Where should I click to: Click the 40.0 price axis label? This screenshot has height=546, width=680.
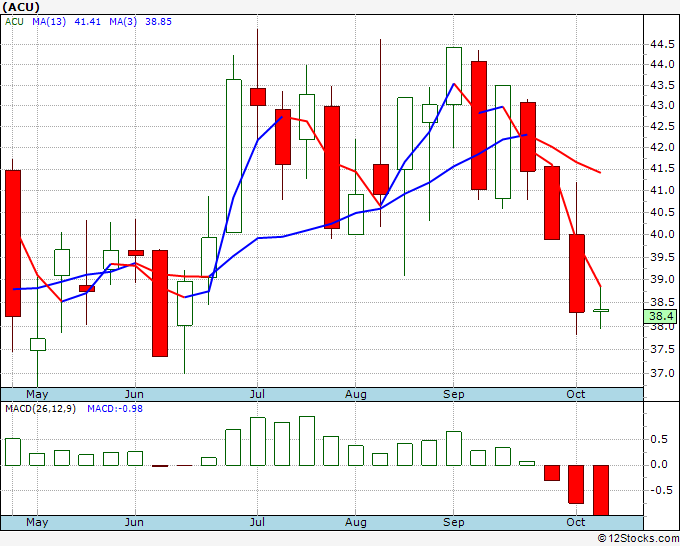pyautogui.click(x=662, y=235)
